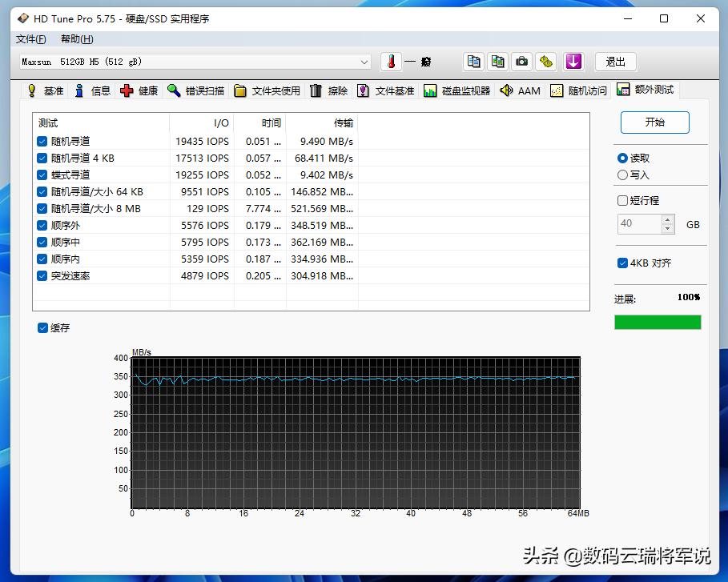Viewport: 728px width, 582px height.
Task: Open the 文件(F) menu
Action: point(30,38)
